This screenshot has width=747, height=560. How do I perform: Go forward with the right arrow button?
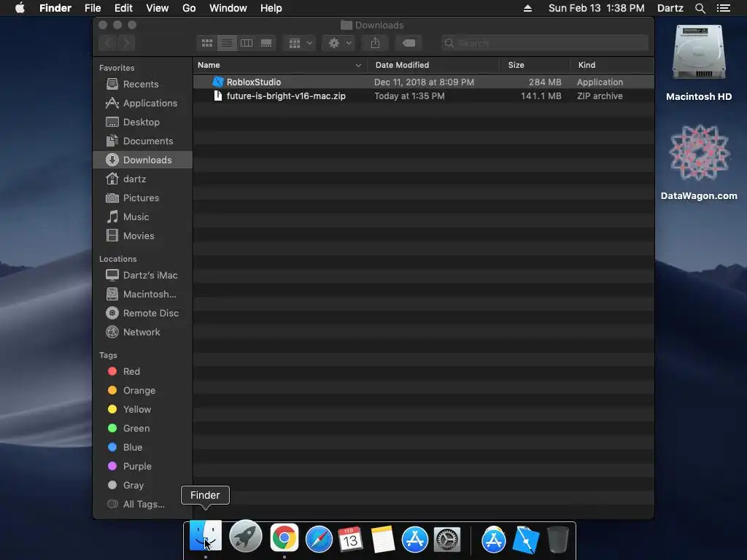(126, 43)
